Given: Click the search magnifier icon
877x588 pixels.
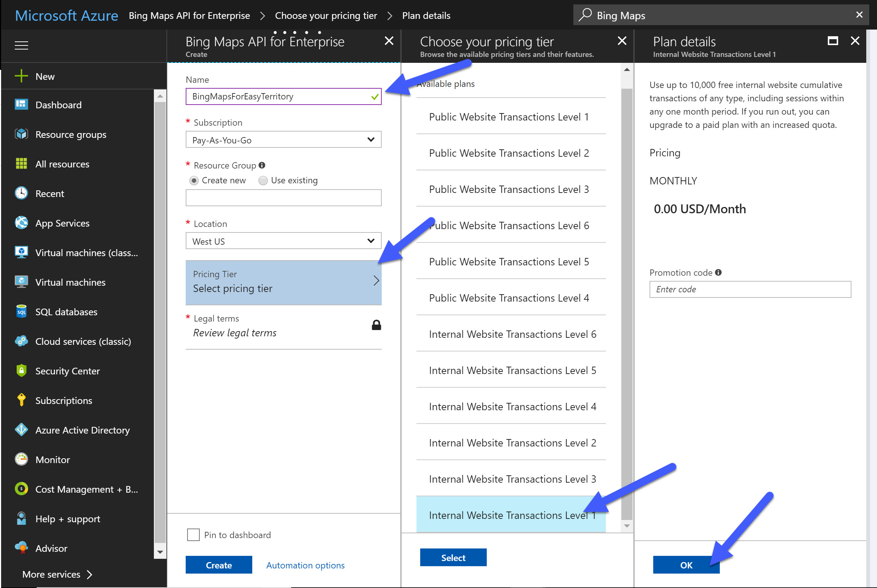Looking at the screenshot, I should 585,16.
